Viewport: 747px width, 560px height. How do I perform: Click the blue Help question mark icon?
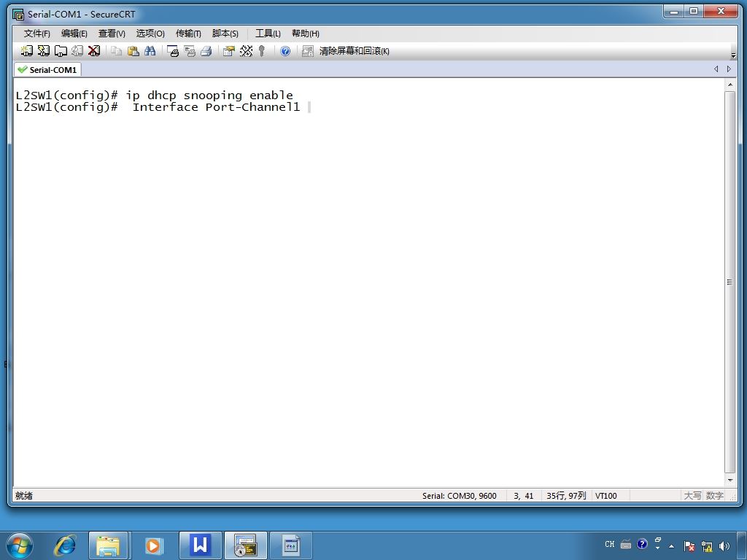(x=285, y=51)
